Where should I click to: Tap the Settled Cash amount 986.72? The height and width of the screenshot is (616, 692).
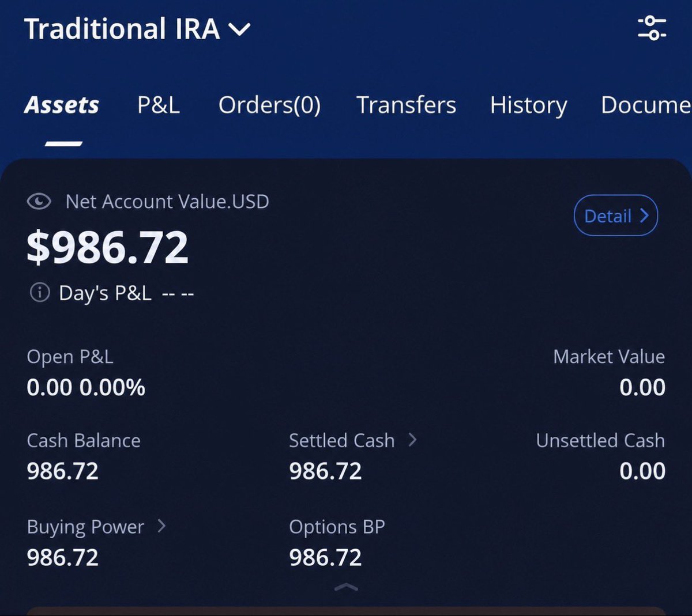(325, 471)
